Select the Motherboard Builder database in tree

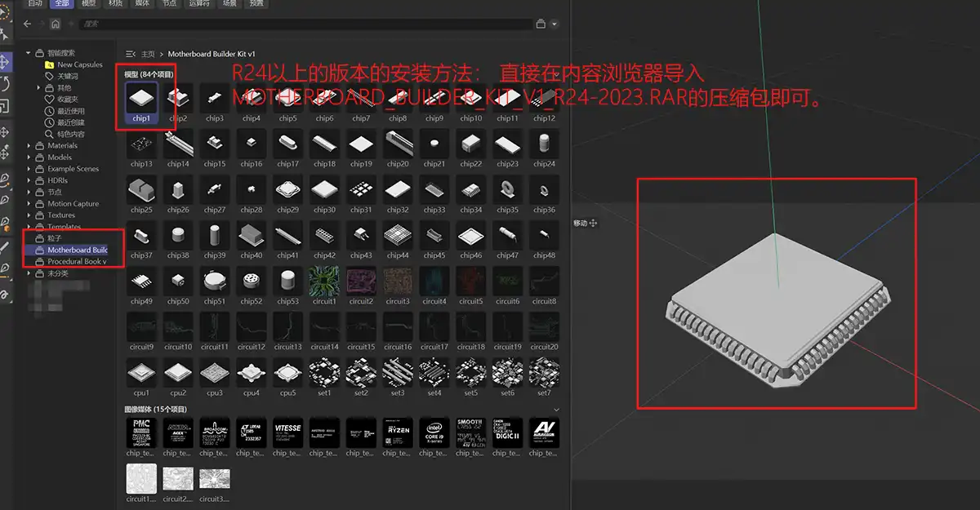coord(77,250)
